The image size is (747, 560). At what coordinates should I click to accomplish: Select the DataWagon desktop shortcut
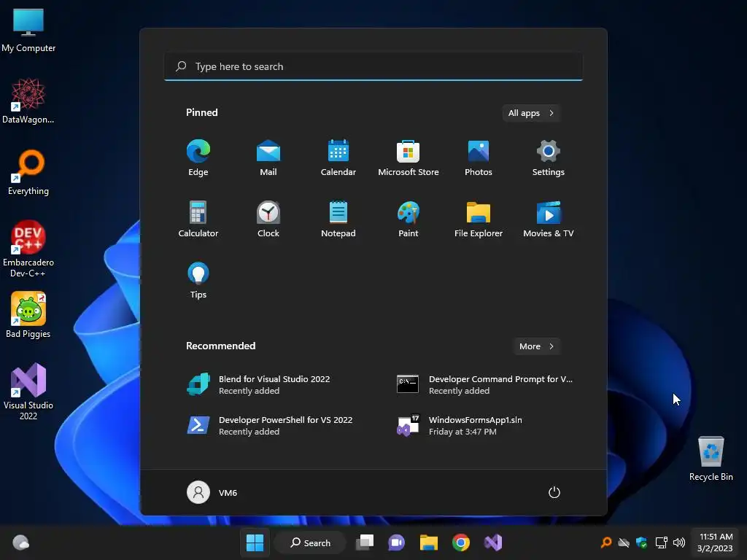pyautogui.click(x=28, y=101)
